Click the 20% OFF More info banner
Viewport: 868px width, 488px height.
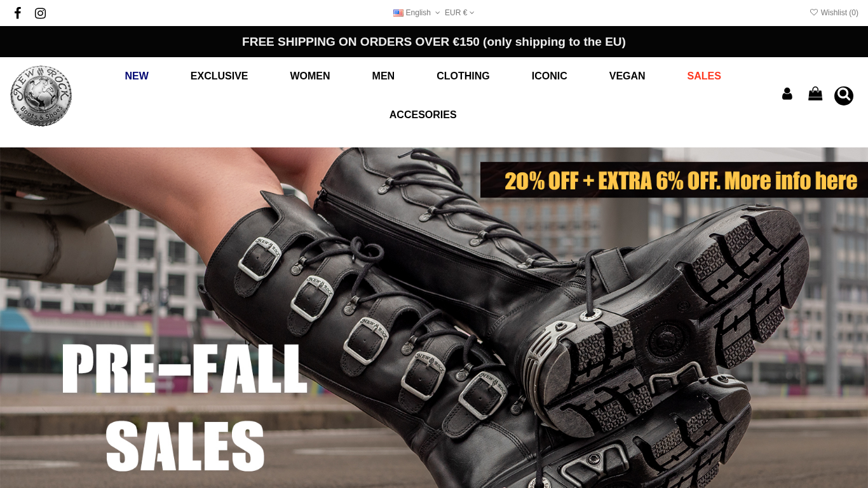tap(674, 180)
